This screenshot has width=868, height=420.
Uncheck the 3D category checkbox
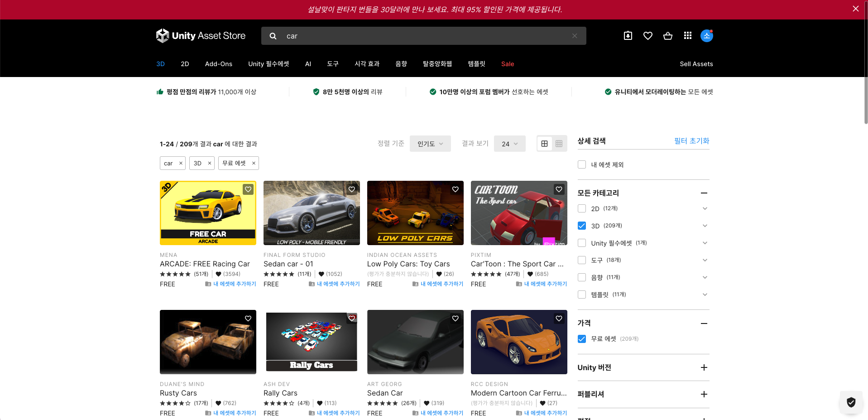pyautogui.click(x=582, y=226)
